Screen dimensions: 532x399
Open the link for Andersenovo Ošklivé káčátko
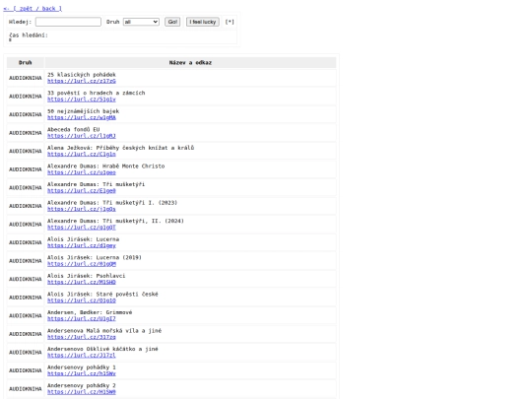[82, 356]
